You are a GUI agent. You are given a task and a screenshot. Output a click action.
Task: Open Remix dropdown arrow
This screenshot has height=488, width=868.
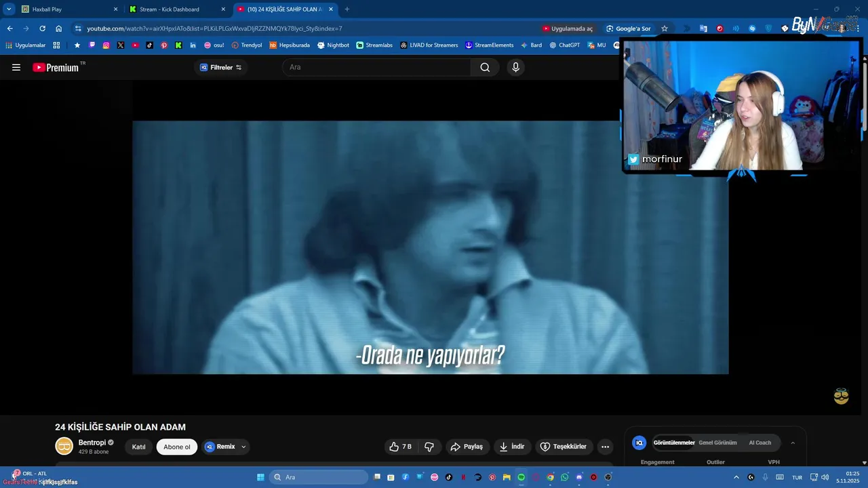[243, 447]
